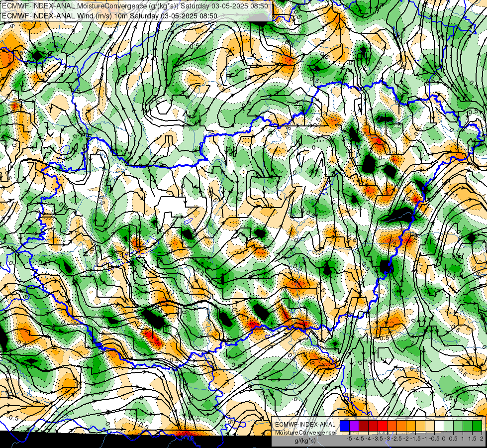Viewport: 487px width, 448px height.
Task: Click the MoistureConvergence label in the legend
Action: click(305, 433)
